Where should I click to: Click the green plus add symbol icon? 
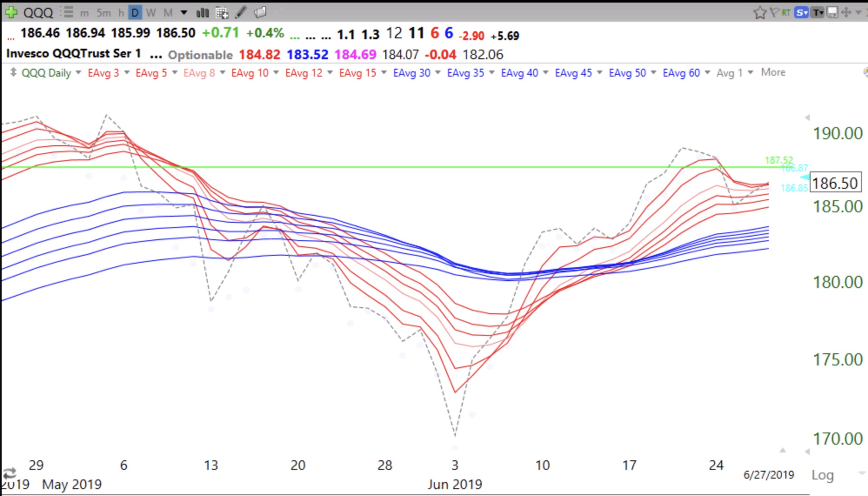pyautogui.click(x=11, y=12)
